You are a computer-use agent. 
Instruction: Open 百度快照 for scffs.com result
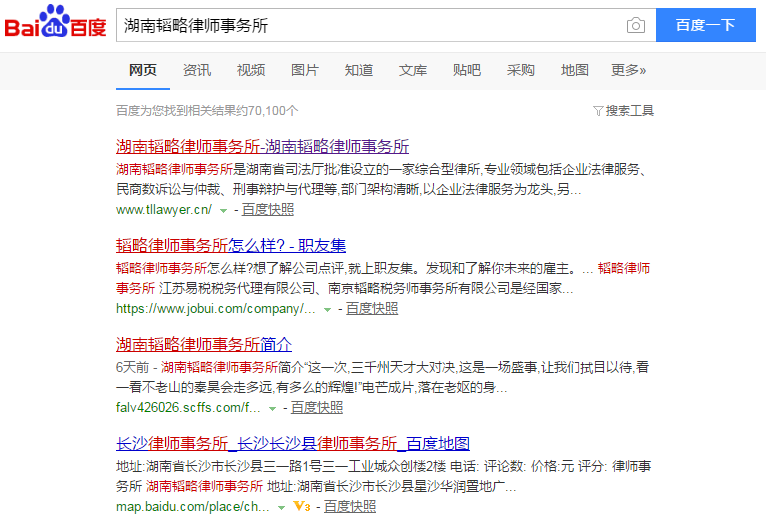point(317,408)
